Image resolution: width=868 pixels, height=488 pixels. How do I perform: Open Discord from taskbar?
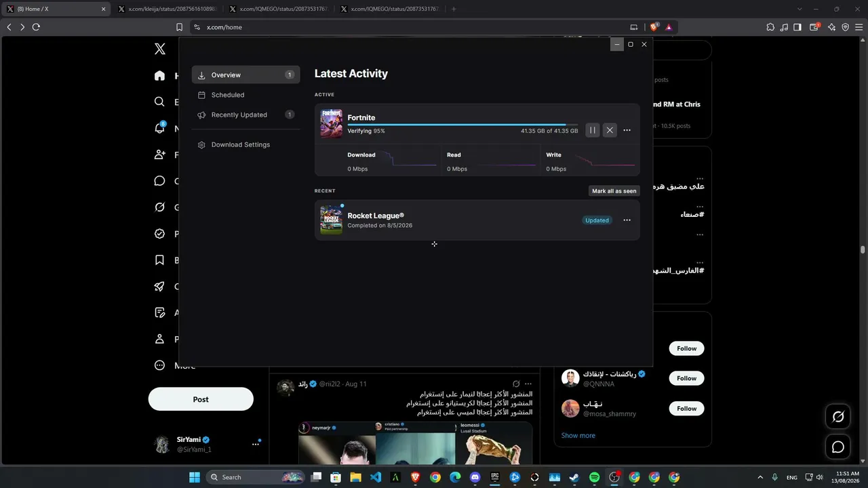coord(475,477)
